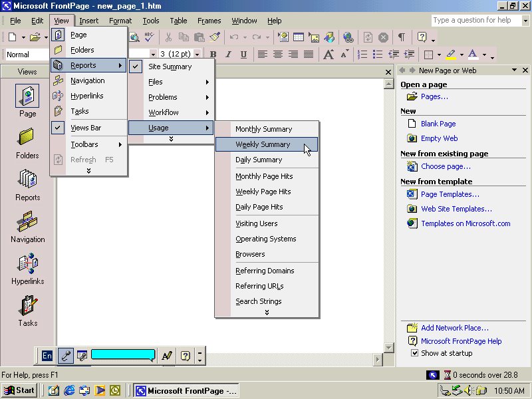Click the Insert Table icon
The image size is (532, 399).
click(x=298, y=37)
